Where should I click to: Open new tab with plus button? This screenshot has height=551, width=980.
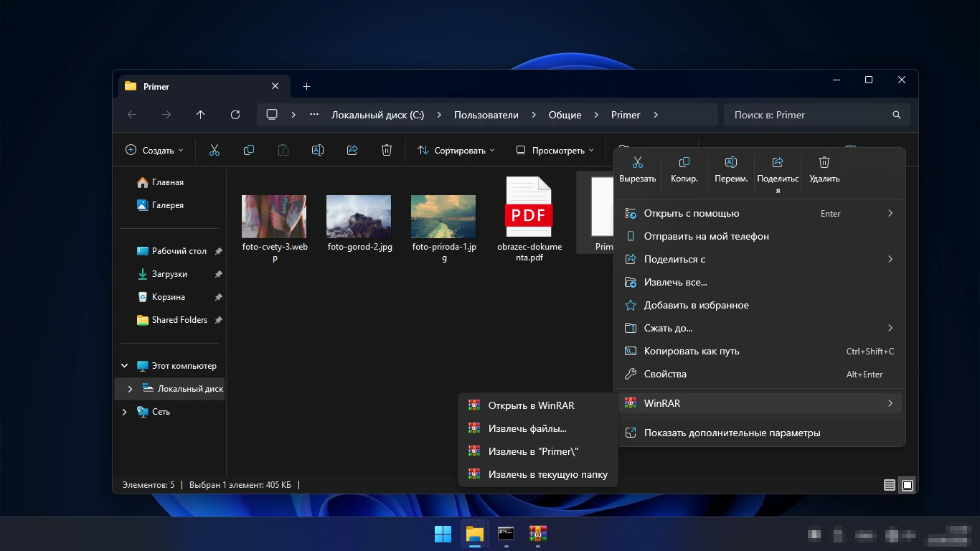tap(306, 86)
